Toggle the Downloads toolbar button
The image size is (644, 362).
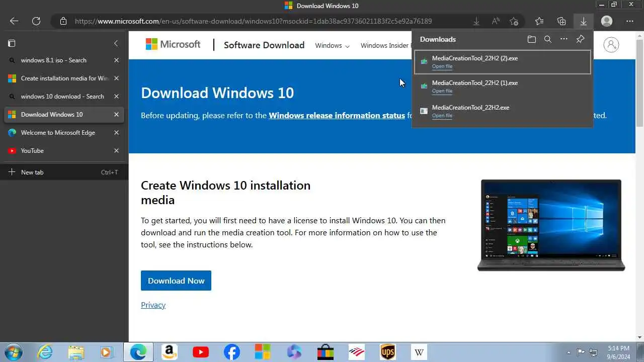[584, 21]
